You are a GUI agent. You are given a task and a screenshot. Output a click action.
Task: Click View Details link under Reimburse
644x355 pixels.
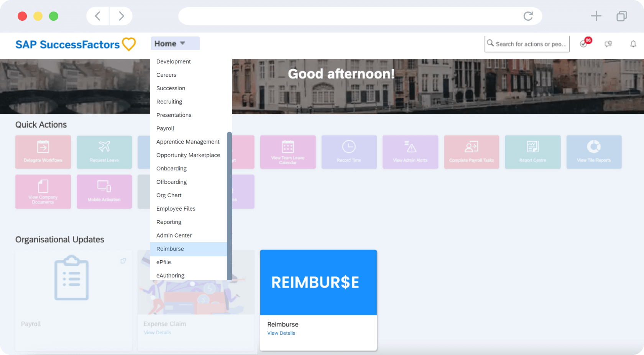tap(281, 333)
